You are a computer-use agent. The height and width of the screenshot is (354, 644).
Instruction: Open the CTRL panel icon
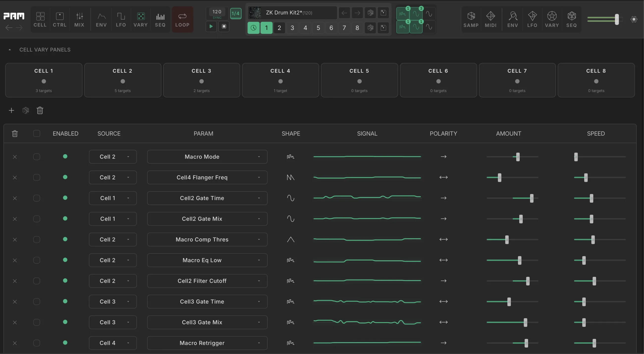[x=59, y=20]
